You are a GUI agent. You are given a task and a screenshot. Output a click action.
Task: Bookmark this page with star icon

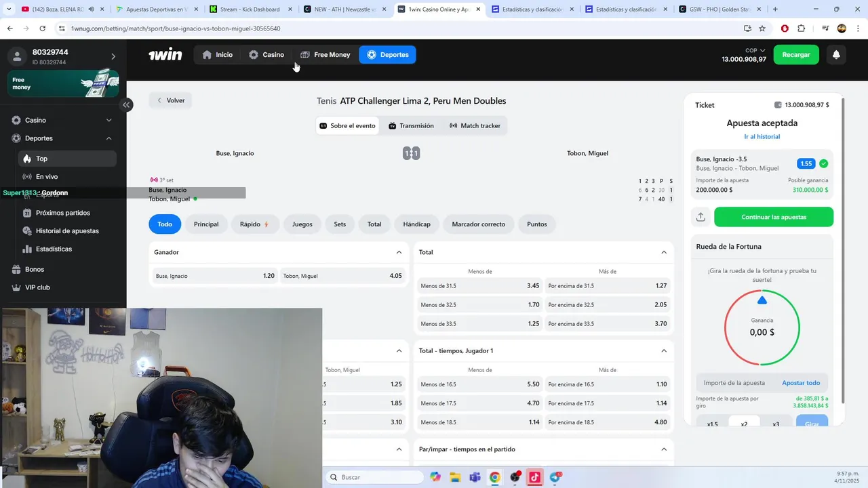762,28
